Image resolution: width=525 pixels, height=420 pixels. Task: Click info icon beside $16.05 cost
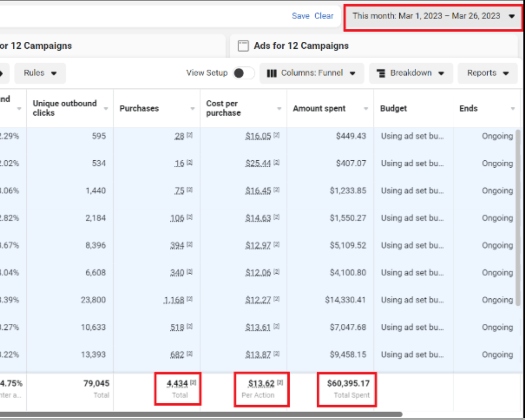276,135
